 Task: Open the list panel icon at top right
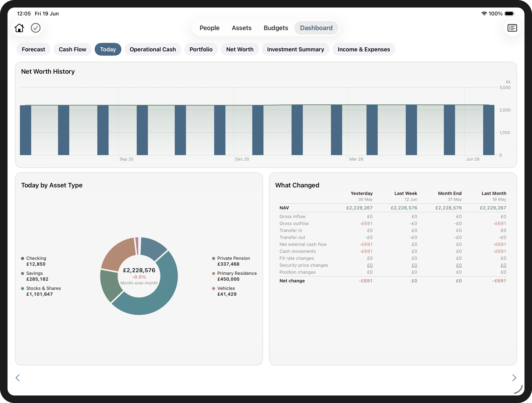[512, 28]
